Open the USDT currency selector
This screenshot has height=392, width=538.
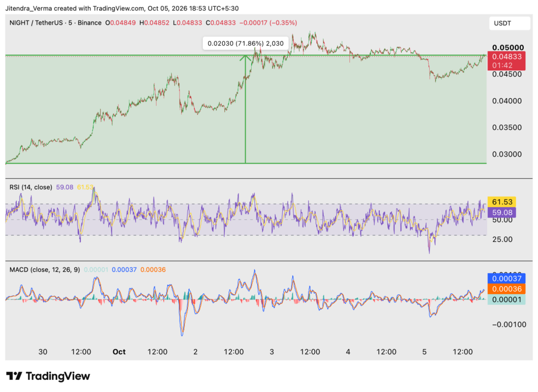[x=509, y=23]
